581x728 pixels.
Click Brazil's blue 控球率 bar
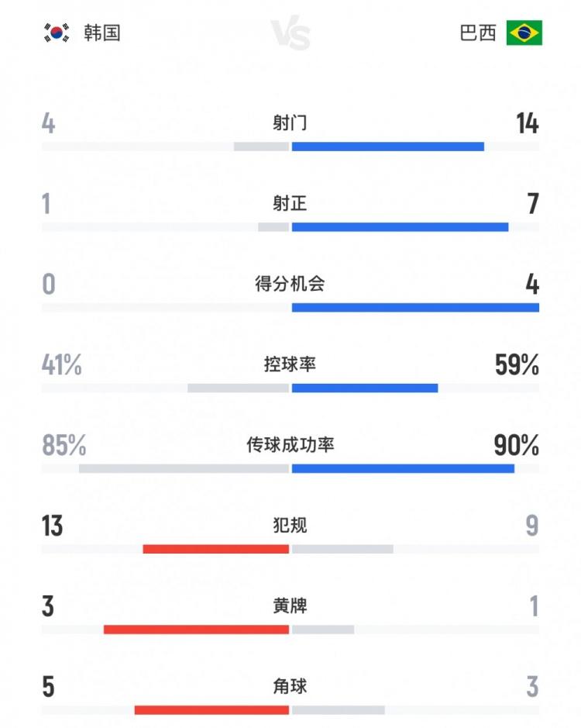[364, 388]
